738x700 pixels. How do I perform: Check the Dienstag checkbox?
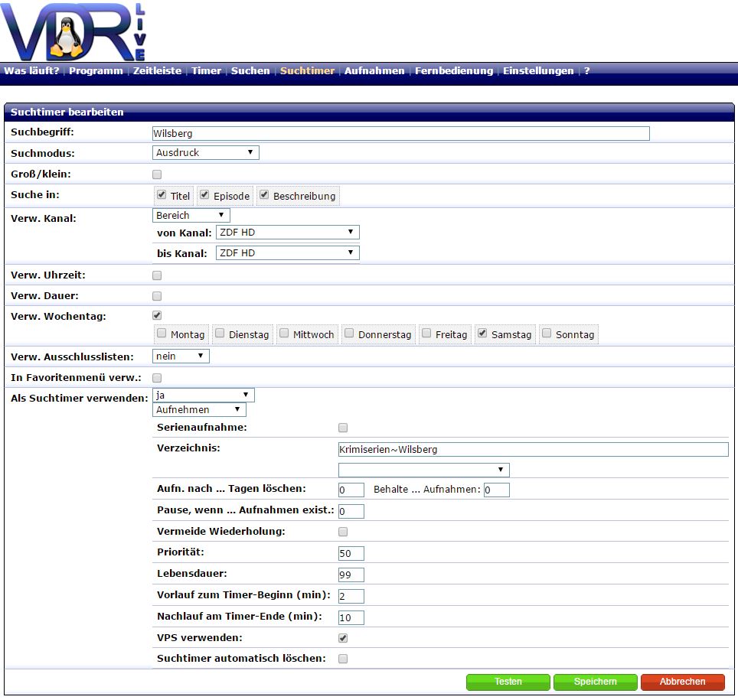[220, 333]
